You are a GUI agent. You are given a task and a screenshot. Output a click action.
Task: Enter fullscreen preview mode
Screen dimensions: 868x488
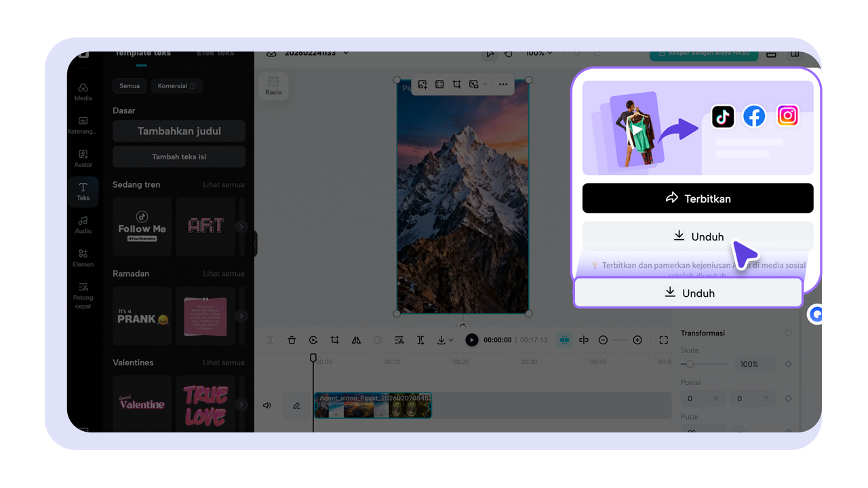[x=663, y=340]
